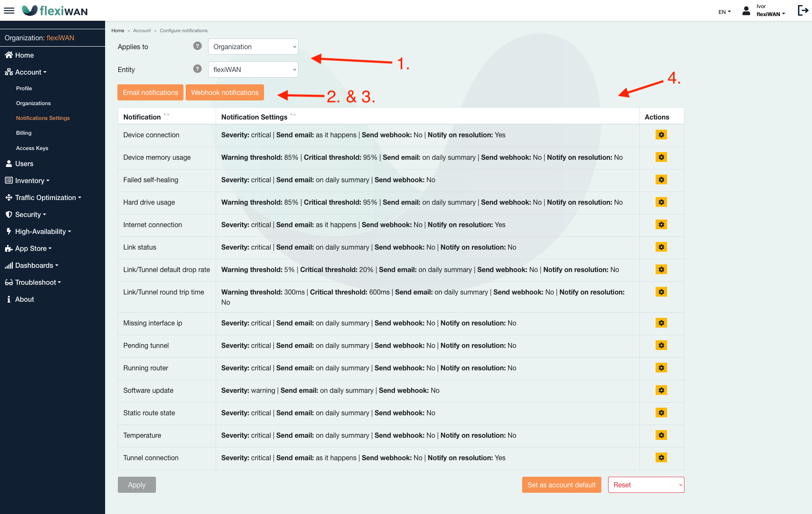This screenshot has width=812, height=514.
Task: Click help icon next to Applies to
Action: (x=197, y=46)
